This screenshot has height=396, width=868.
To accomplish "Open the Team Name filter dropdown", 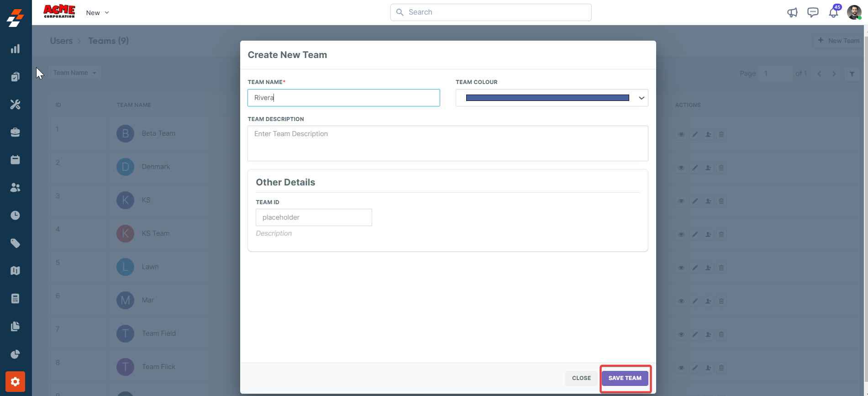I will (74, 73).
